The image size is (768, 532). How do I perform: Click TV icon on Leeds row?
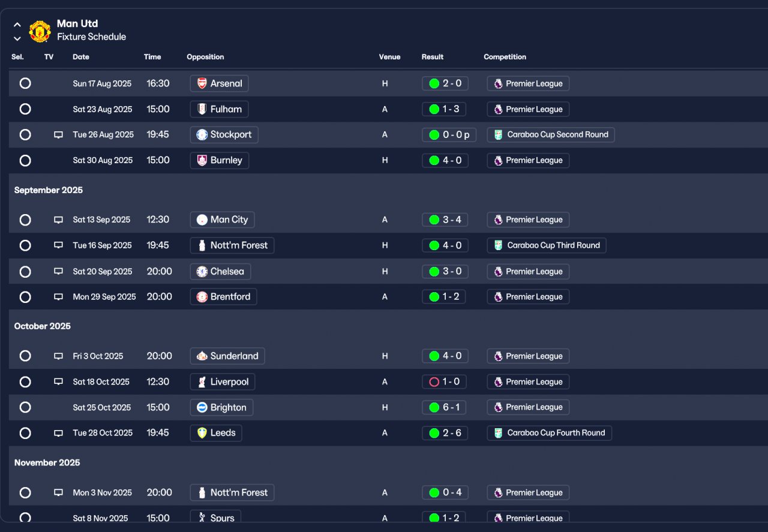[x=58, y=433]
